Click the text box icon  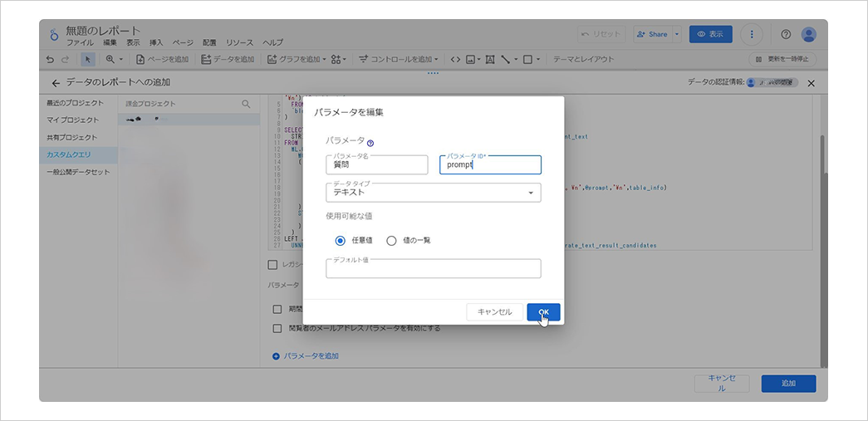click(x=490, y=59)
